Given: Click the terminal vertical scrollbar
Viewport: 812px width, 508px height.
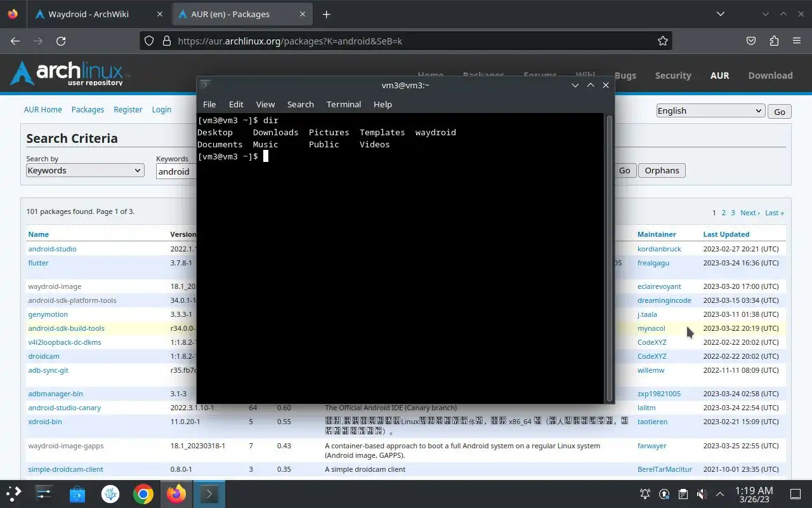Looking at the screenshot, I should [x=610, y=258].
